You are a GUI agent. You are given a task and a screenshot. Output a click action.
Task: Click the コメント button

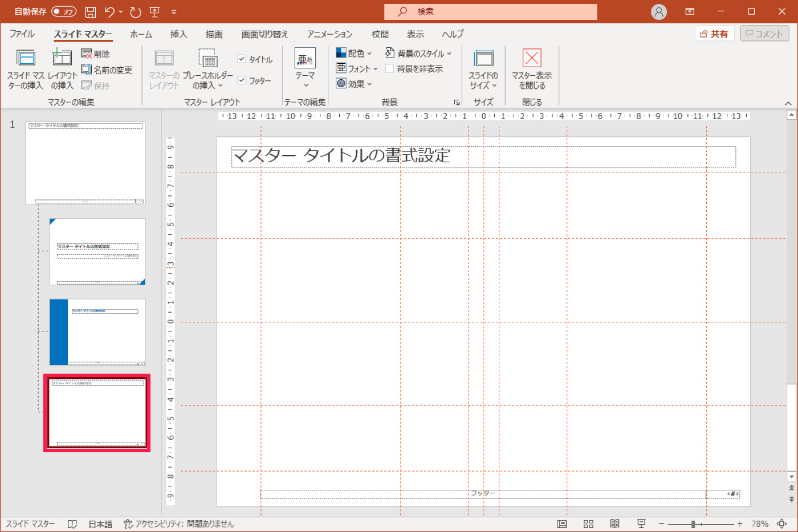764,34
